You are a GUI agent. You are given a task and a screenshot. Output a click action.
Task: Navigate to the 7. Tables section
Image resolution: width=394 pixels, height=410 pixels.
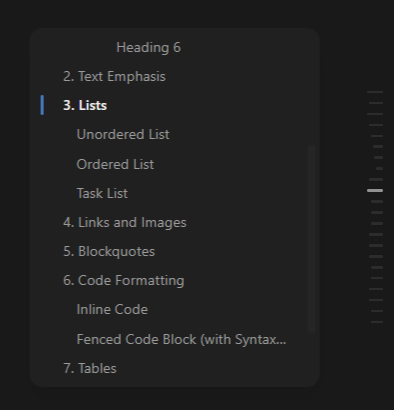point(90,368)
